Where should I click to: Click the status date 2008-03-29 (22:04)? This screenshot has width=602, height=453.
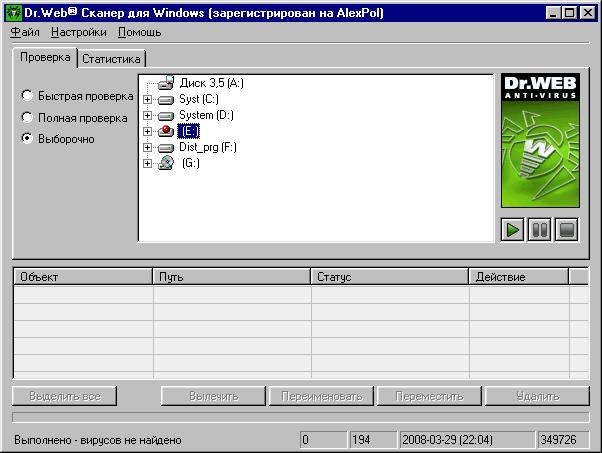pyautogui.click(x=467, y=440)
